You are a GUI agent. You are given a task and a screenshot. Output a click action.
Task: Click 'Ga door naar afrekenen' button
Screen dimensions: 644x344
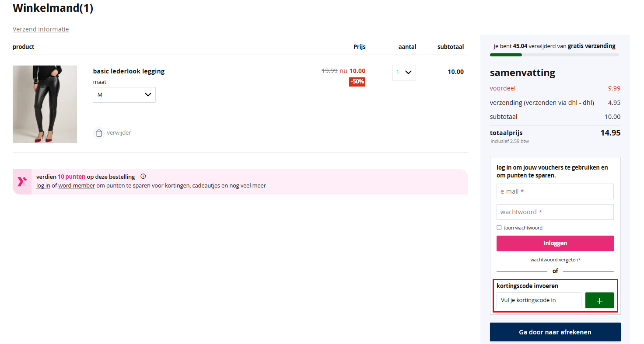click(555, 332)
